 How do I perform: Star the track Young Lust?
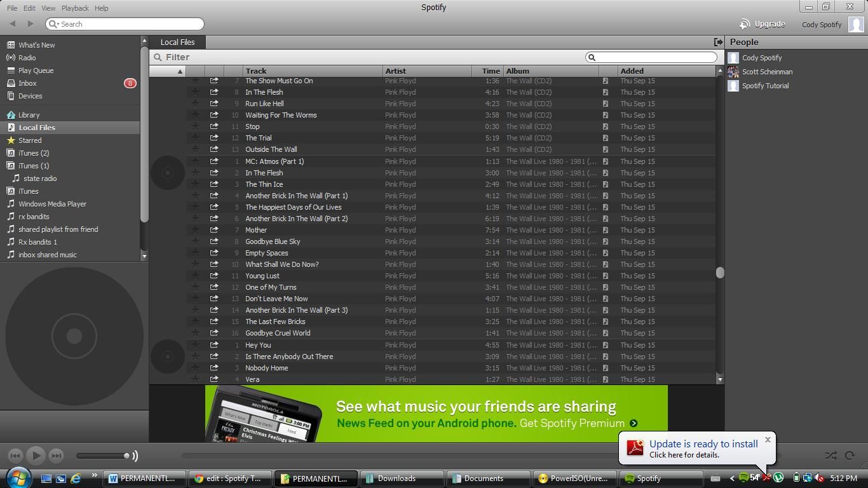[x=195, y=276]
